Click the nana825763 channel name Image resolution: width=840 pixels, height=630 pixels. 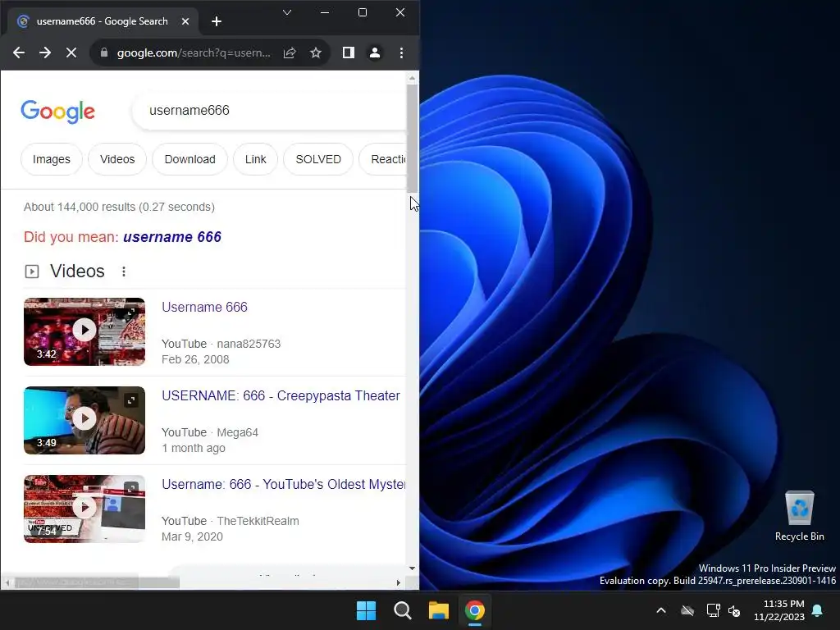tap(249, 344)
